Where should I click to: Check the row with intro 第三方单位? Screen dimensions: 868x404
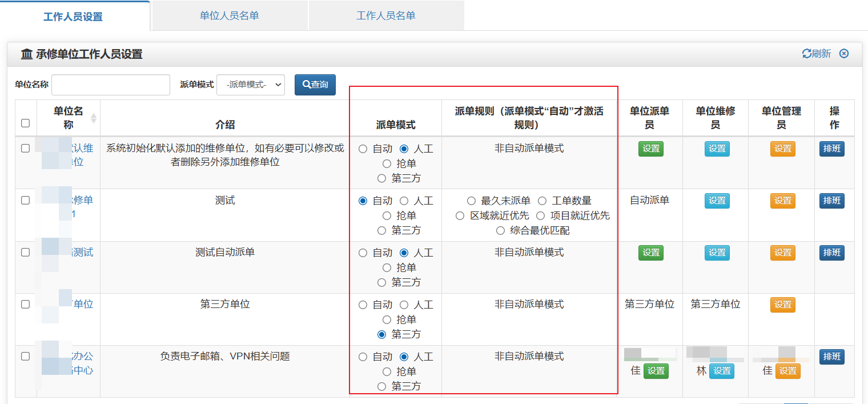(25, 304)
